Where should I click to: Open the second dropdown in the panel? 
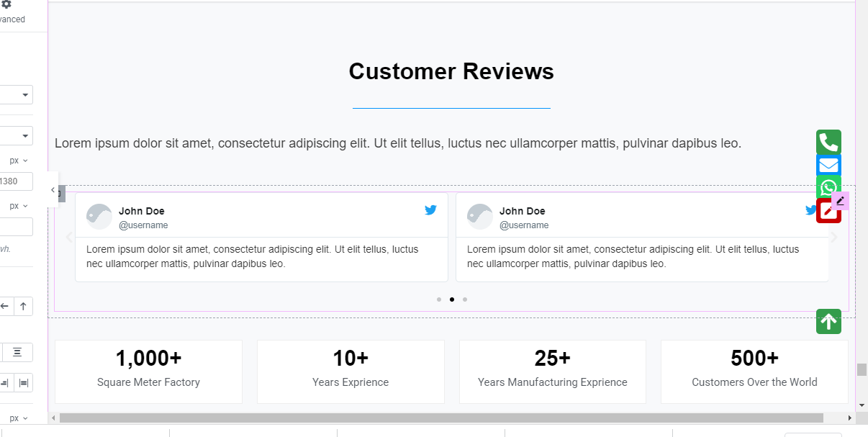coord(16,135)
